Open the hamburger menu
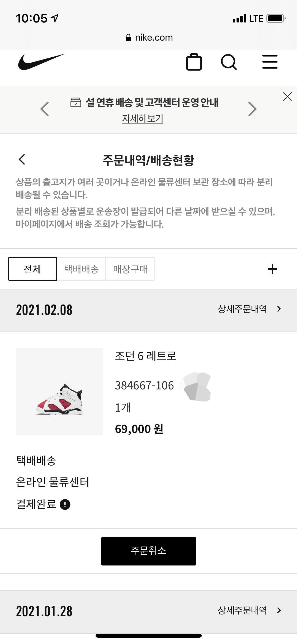 pos(270,62)
